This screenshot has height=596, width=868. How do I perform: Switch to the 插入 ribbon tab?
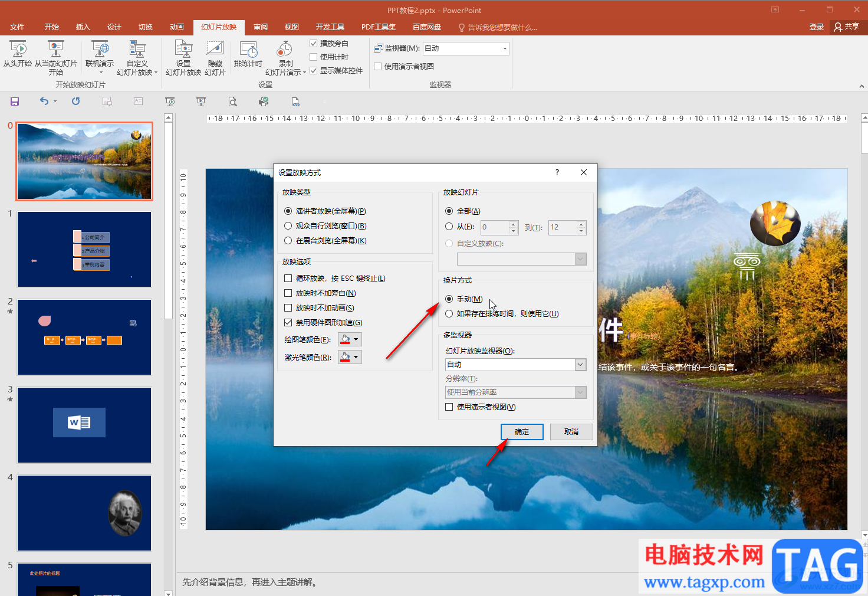point(83,27)
